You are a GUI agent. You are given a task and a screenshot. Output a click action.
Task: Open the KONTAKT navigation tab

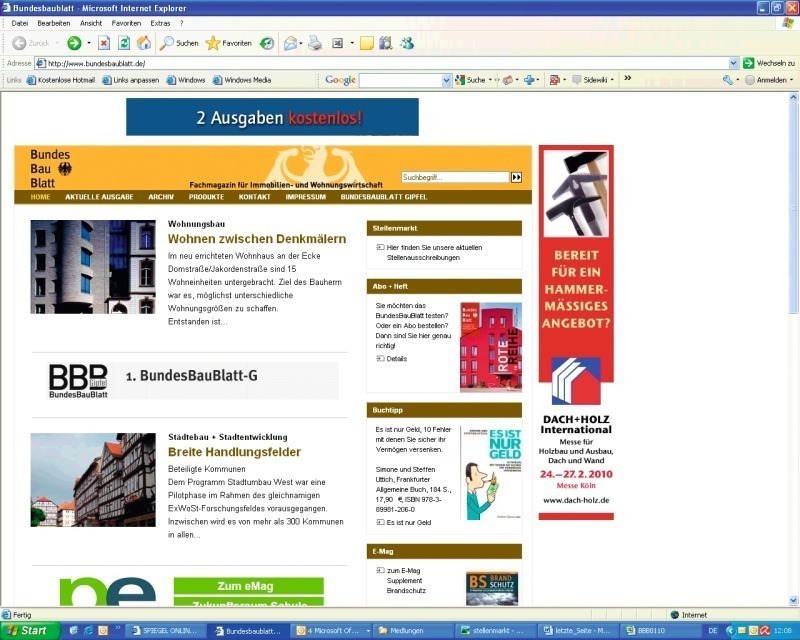[255, 197]
